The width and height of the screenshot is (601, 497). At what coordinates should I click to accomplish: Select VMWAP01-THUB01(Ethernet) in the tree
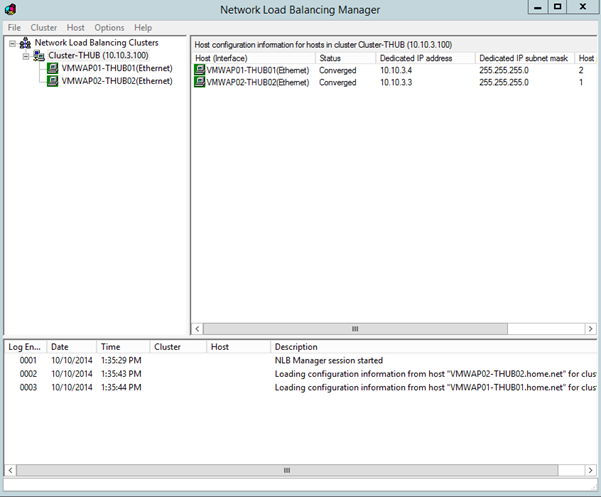(x=117, y=68)
